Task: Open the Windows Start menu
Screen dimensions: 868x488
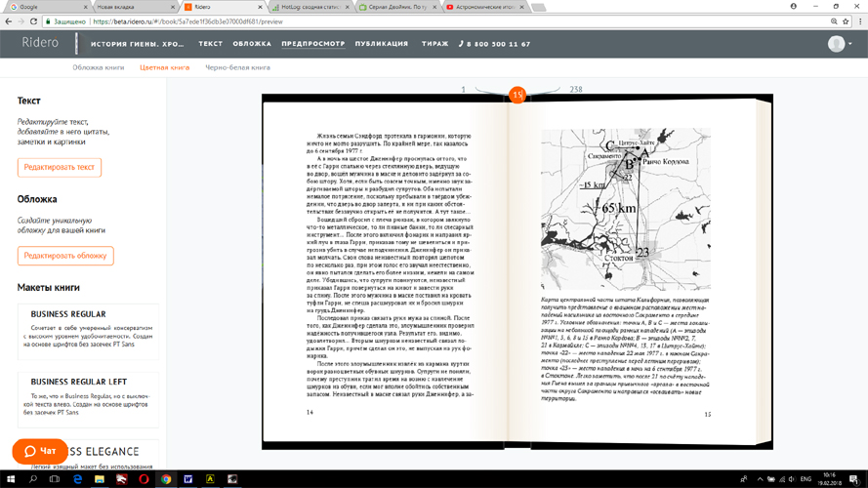Action: pyautogui.click(x=11, y=479)
